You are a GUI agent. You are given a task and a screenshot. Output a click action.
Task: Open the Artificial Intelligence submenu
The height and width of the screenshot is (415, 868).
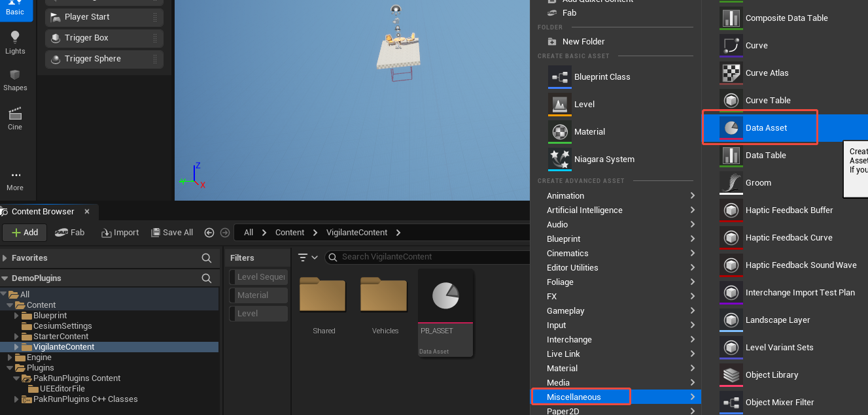tap(616, 210)
